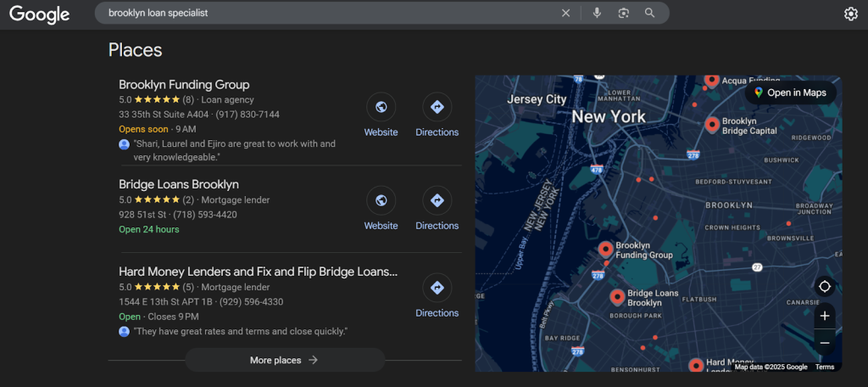Select Bridge Loans Brooklyn map pin
Viewport: 868px width, 387px height.
(617, 297)
